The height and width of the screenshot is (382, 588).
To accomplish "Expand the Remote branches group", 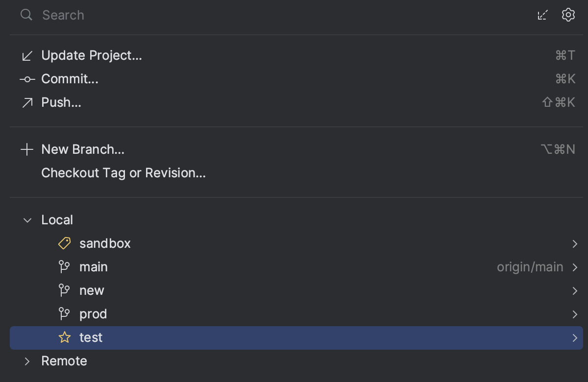I will click(x=27, y=361).
